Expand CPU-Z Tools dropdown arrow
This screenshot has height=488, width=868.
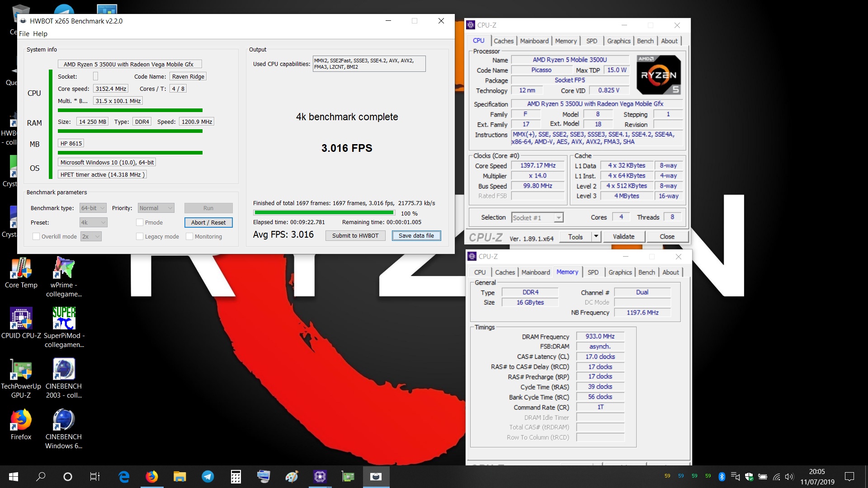(x=596, y=236)
